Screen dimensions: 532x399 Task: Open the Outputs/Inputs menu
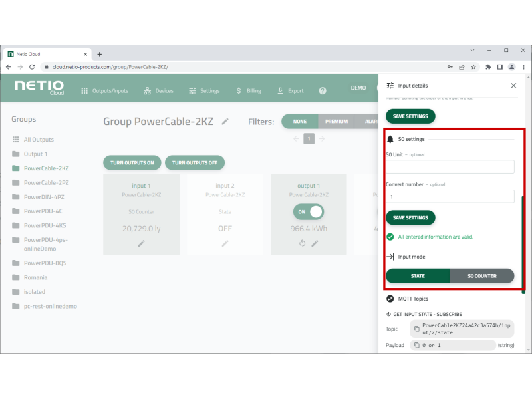tap(105, 91)
